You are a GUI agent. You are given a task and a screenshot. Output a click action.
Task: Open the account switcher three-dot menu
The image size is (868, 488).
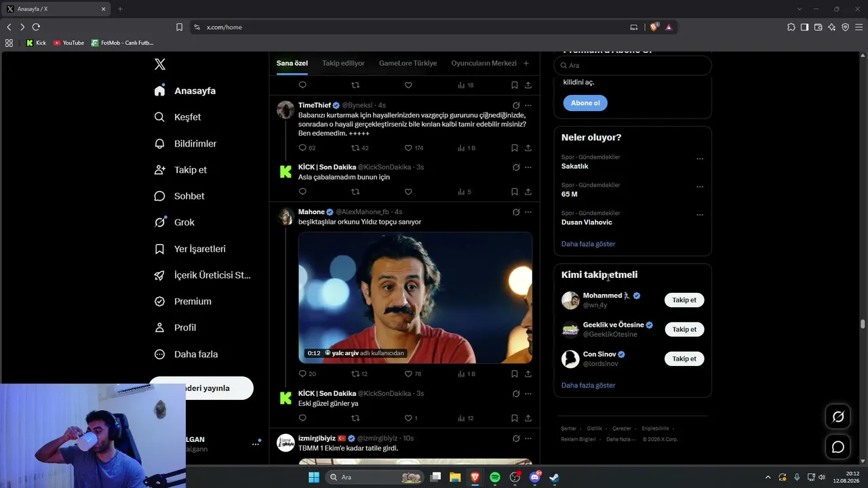pos(256,444)
